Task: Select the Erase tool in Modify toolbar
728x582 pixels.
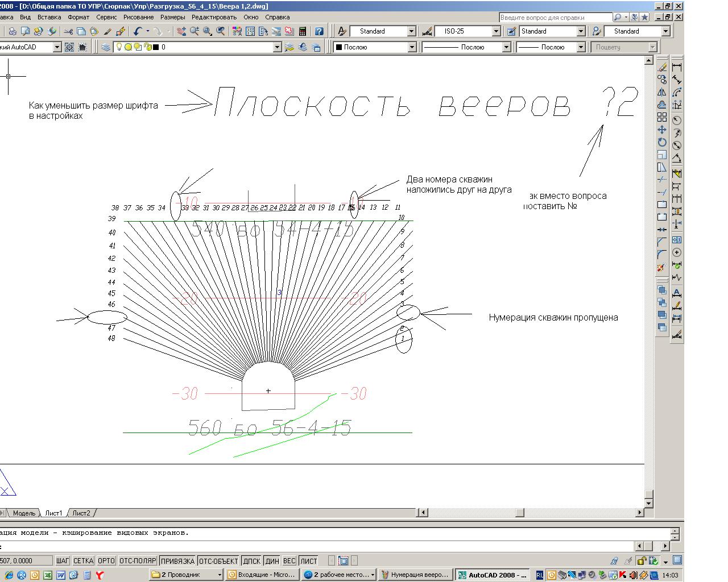Action: pos(662,67)
